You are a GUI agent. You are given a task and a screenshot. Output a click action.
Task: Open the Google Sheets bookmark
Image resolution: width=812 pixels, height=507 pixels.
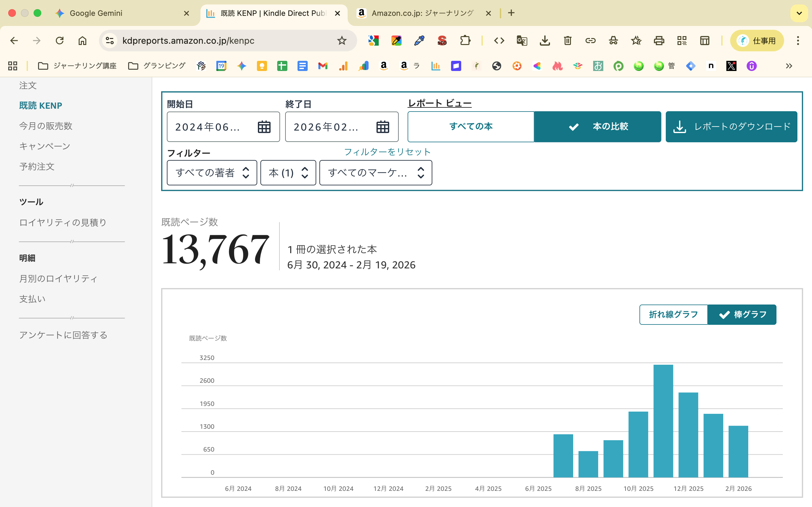[282, 66]
